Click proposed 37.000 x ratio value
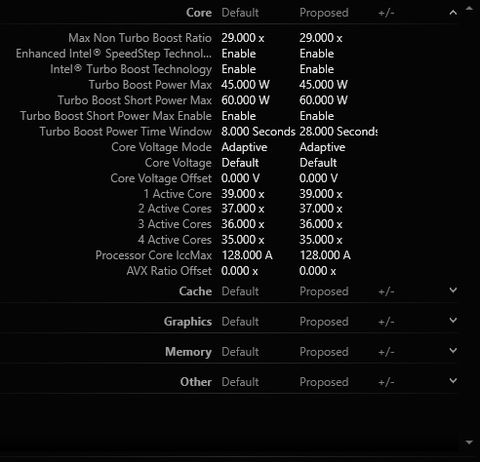Viewport: 480px width, 462px height. 321,209
